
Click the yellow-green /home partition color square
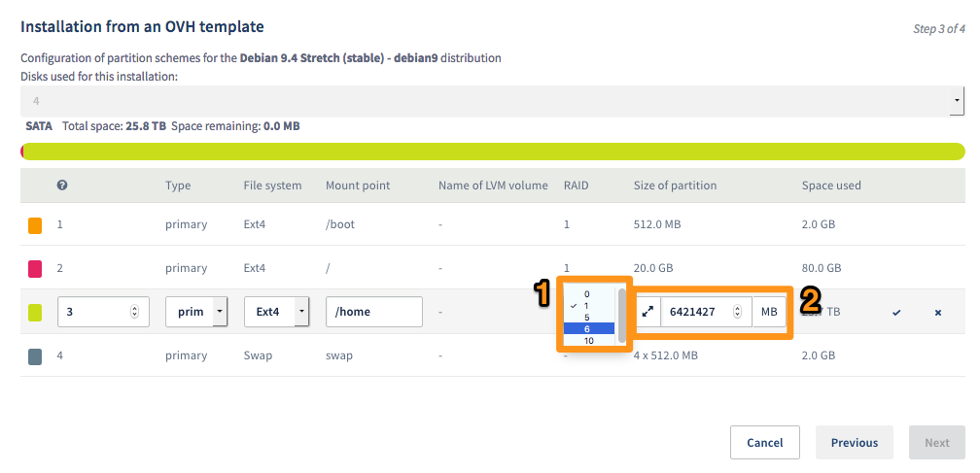point(35,312)
